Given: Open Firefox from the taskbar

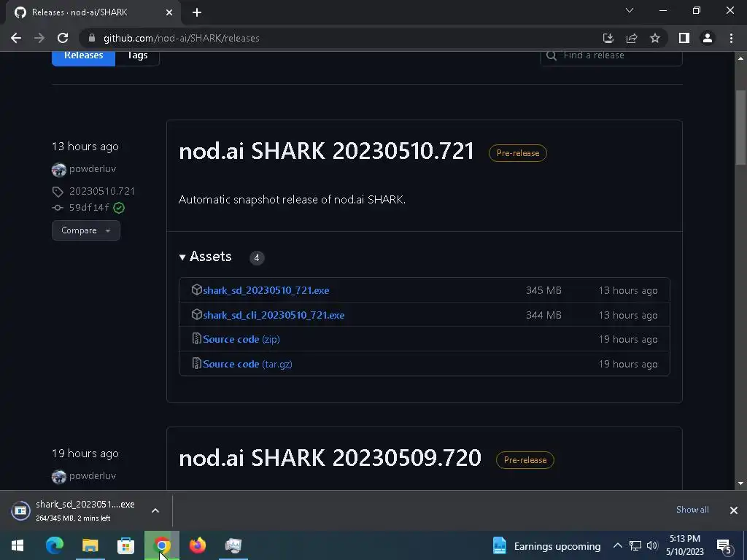Looking at the screenshot, I should click(197, 545).
